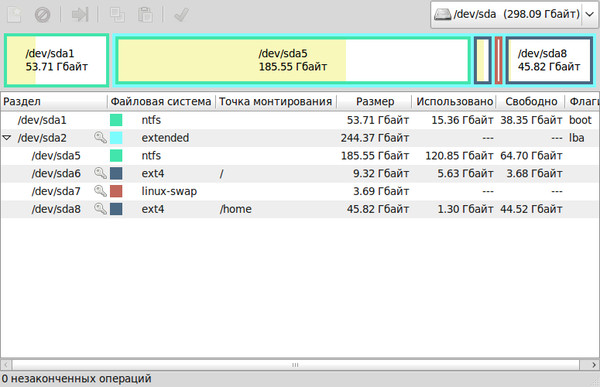
Task: Click the "0 незаконченных операций" status text
Action: tap(77, 379)
